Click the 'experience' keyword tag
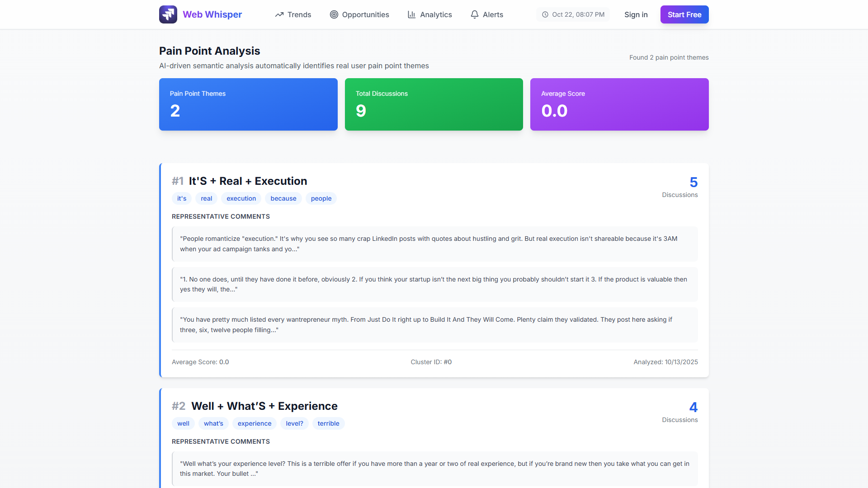Image resolution: width=868 pixels, height=488 pixels. [255, 423]
